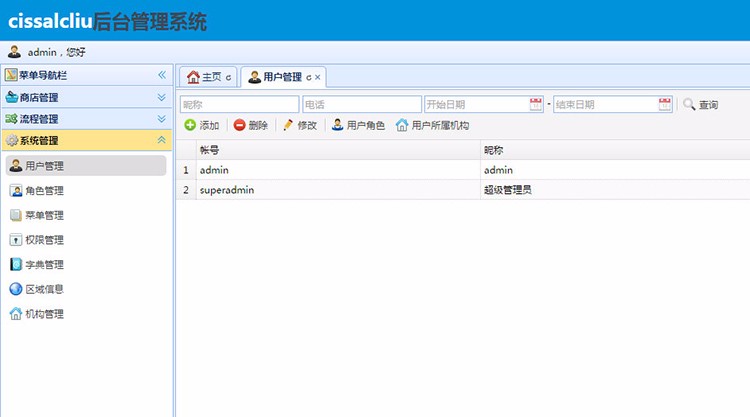This screenshot has width=750, height=417.
Task: Sort by the 帐号 column header
Action: coord(338,150)
